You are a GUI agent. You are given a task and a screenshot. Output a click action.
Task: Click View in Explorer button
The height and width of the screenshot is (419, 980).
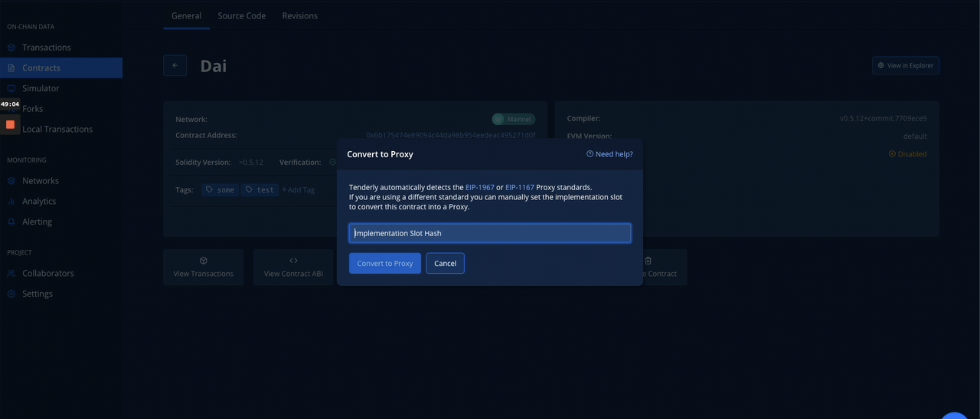pyautogui.click(x=905, y=65)
